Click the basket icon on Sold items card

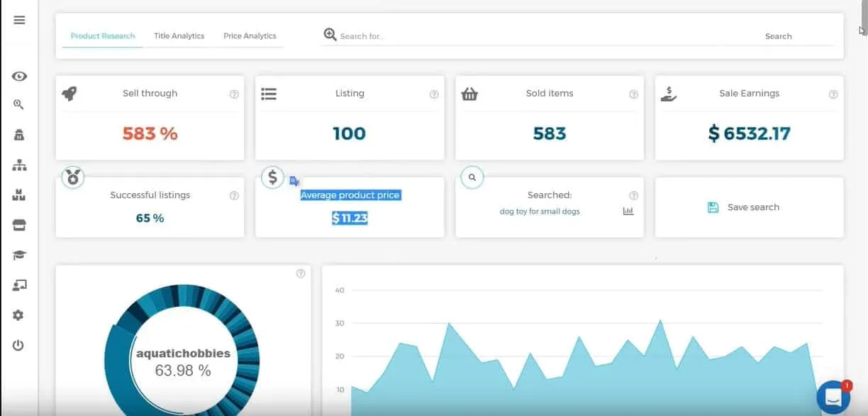pyautogui.click(x=469, y=94)
